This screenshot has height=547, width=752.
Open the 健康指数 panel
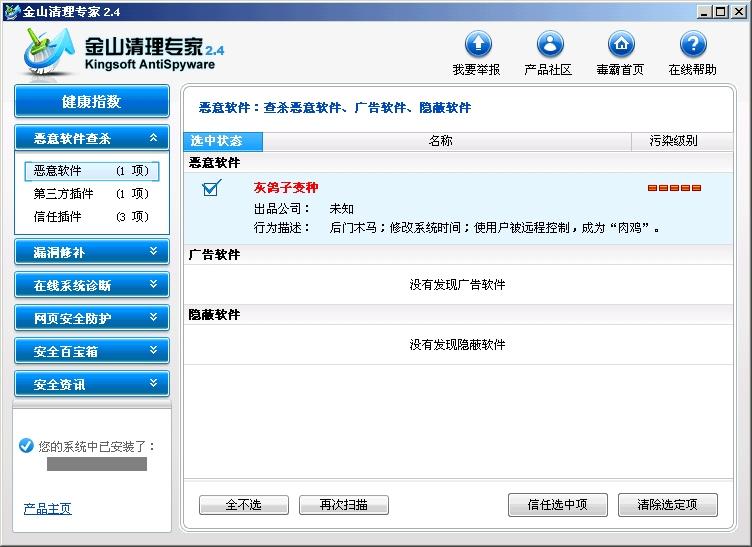click(92, 101)
